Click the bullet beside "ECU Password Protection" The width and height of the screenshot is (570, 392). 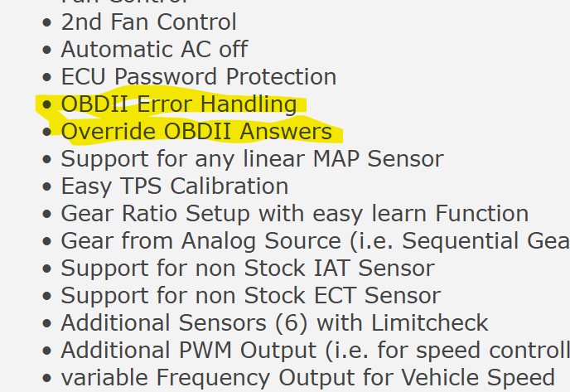46,78
